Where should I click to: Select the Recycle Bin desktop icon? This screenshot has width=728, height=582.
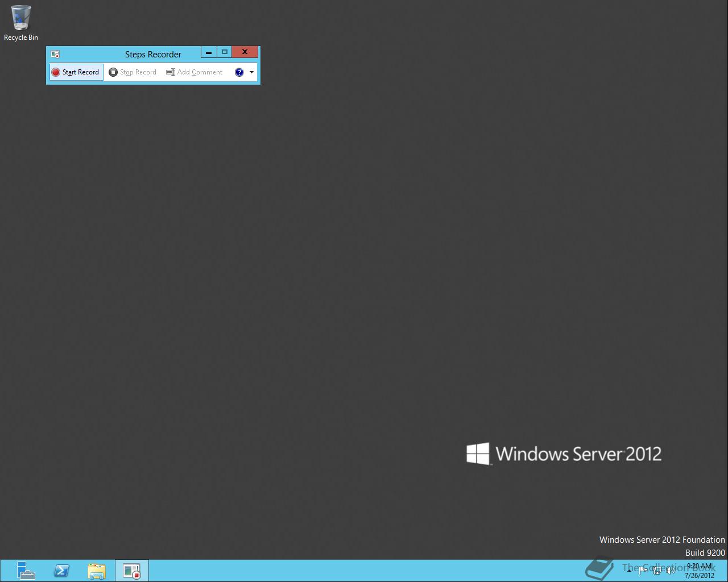tap(21, 23)
